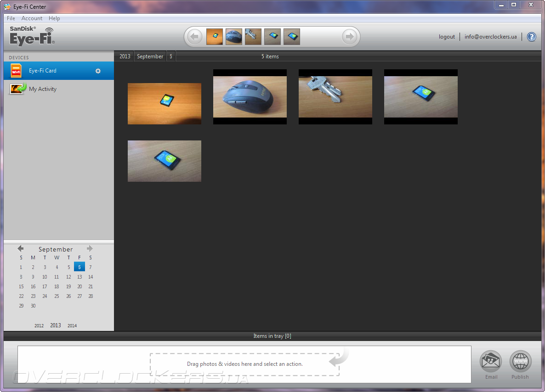The height and width of the screenshot is (392, 545).
Task: Open the File menu
Action: pyautogui.click(x=11, y=18)
